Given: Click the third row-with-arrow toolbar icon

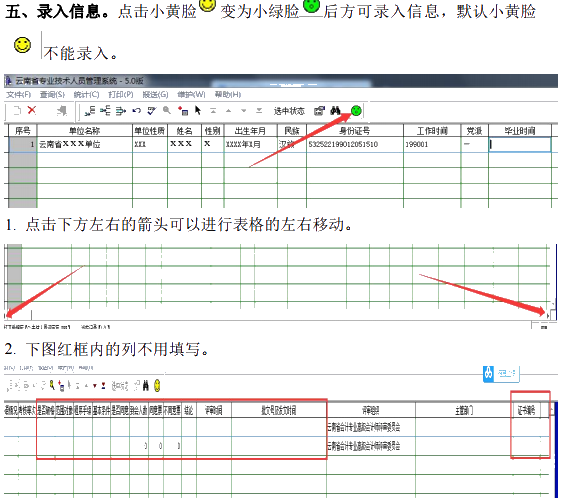Looking at the screenshot, I should tap(121, 111).
